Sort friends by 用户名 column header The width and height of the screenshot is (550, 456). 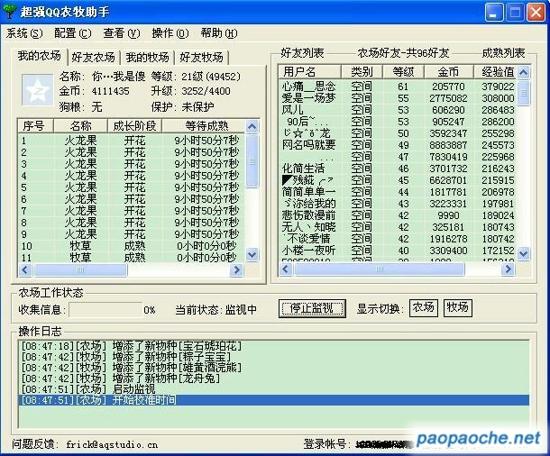pos(310,72)
